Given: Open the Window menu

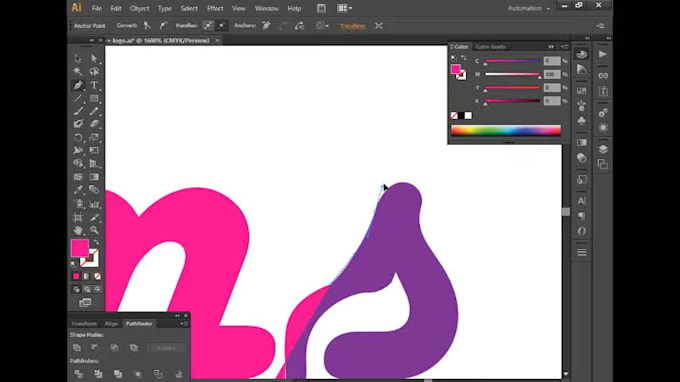Looking at the screenshot, I should (266, 8).
